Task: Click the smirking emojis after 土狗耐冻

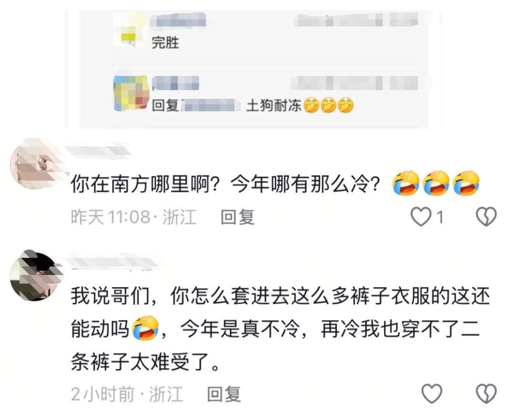Action: pyautogui.click(x=329, y=106)
